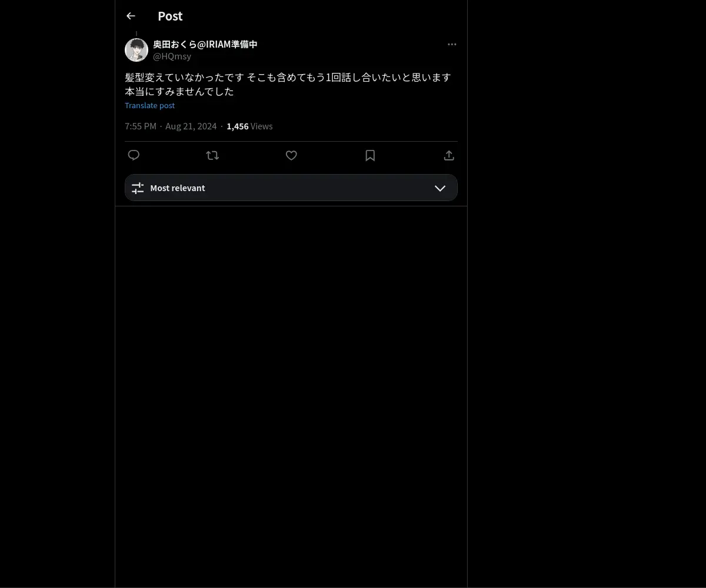Screen dimensions: 706x588
Task: View the 1,456 Views count
Action: click(x=249, y=126)
